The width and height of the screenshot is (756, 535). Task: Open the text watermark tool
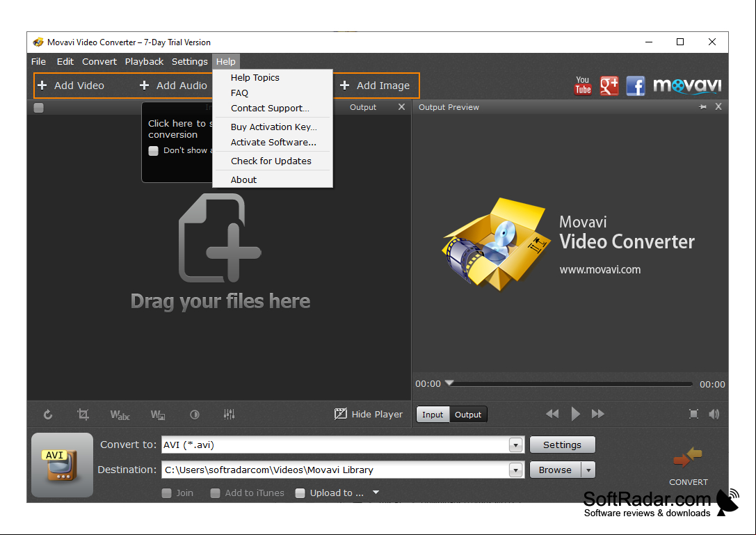pos(120,415)
